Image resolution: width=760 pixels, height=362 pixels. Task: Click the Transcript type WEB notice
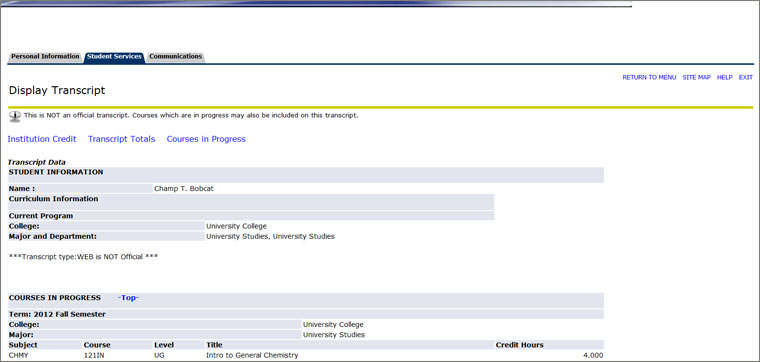coord(83,257)
